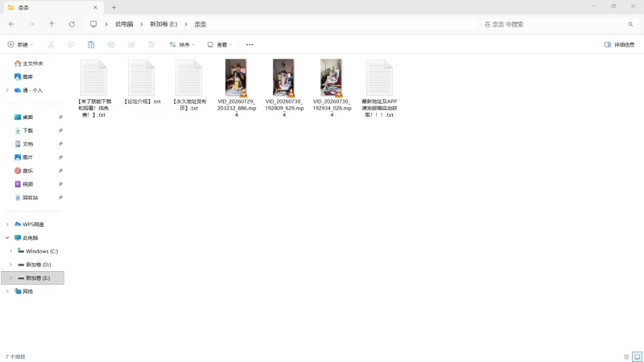Expand the 网络 Network node
Screen dimensions: 644x362
7,291
